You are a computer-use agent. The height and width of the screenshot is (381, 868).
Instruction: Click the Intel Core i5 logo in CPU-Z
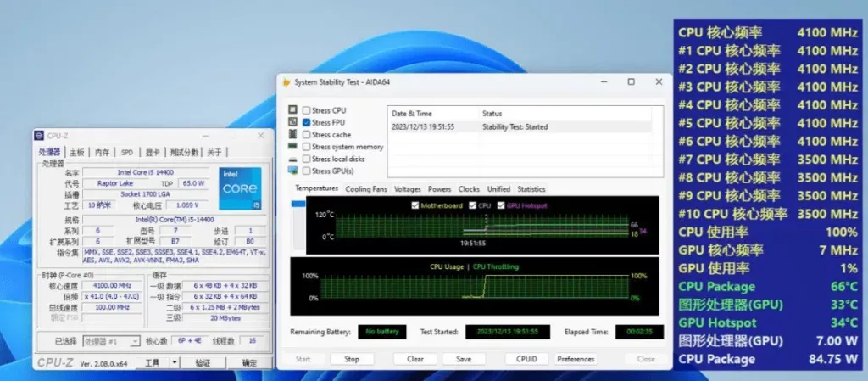(x=240, y=189)
